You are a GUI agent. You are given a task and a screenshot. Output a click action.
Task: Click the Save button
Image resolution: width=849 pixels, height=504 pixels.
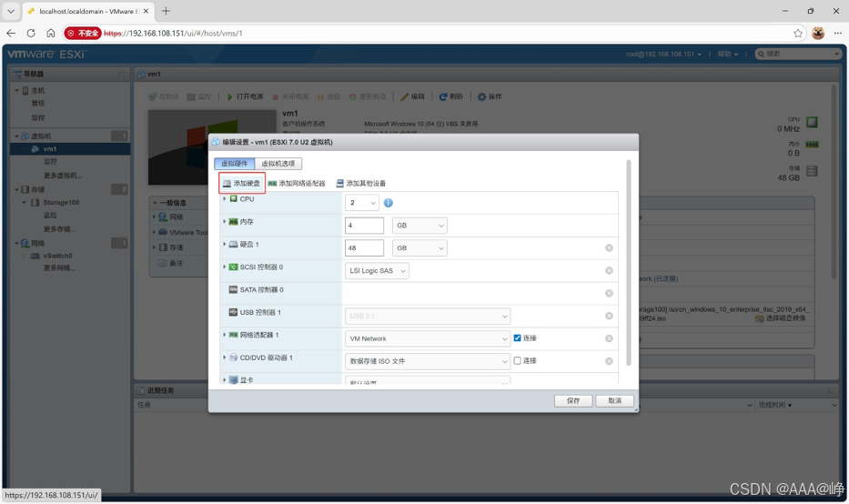tap(573, 400)
